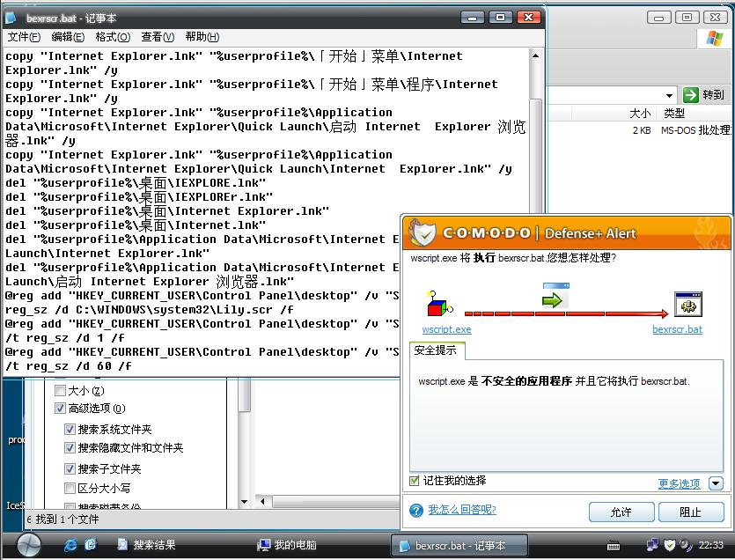
Task: Click bexrscr.bat gear window icon
Action: 687,305
